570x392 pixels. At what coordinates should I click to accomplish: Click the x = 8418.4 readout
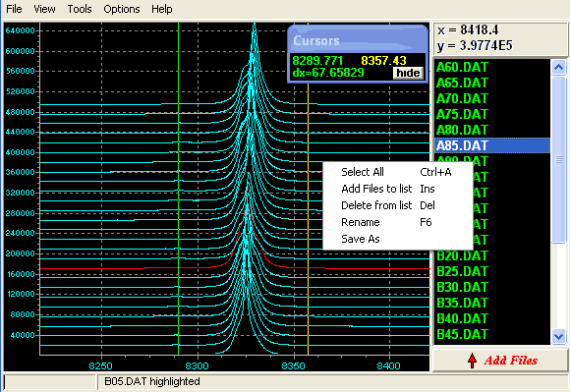(x=468, y=29)
